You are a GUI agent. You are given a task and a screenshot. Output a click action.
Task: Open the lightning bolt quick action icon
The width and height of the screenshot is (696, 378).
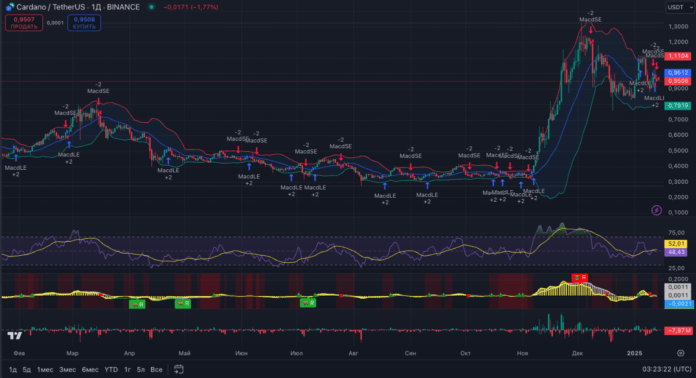point(656,210)
